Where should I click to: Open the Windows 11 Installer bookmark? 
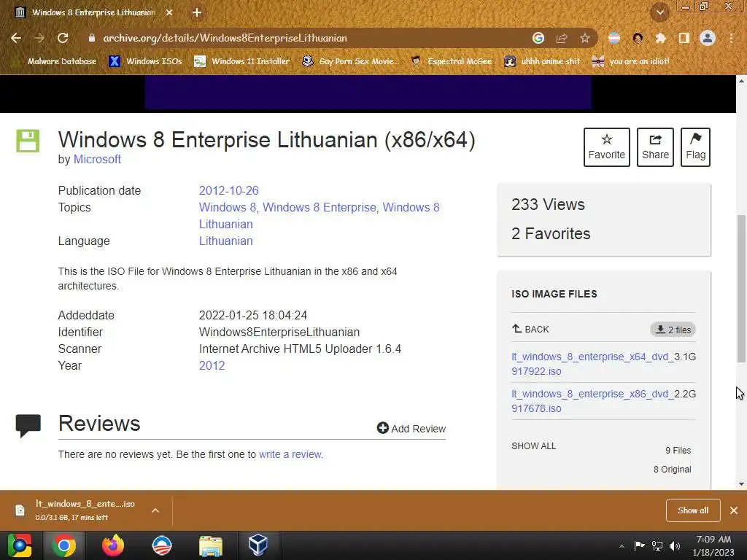point(242,61)
